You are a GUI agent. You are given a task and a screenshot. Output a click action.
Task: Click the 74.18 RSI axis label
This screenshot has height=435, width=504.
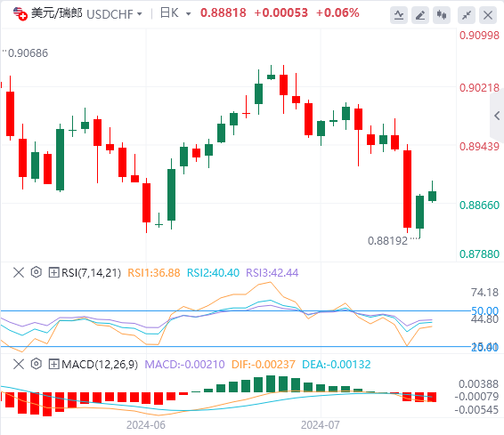(x=484, y=293)
